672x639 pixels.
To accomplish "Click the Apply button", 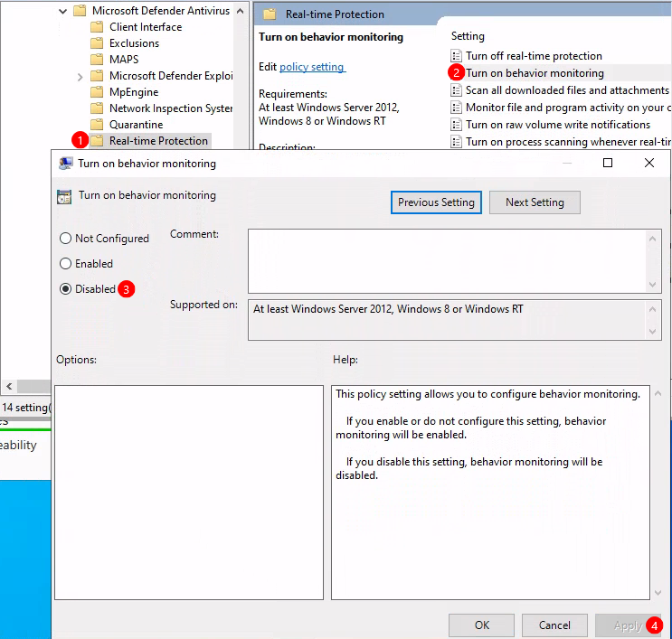I will pos(628,625).
